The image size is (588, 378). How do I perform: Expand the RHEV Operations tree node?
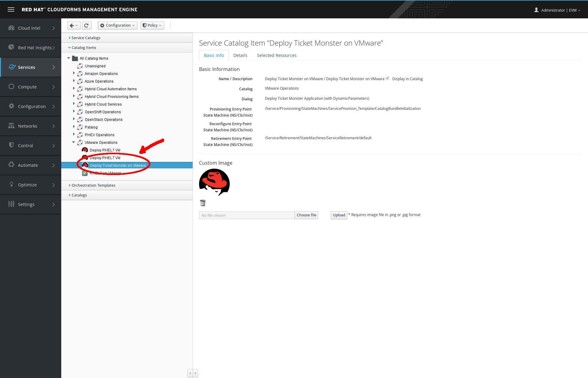pyautogui.click(x=74, y=134)
